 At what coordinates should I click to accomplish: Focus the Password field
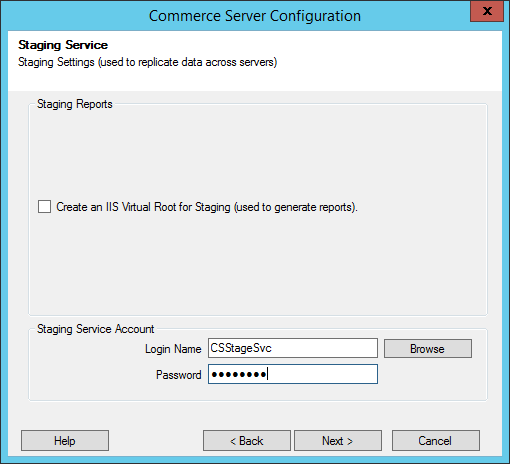(293, 374)
